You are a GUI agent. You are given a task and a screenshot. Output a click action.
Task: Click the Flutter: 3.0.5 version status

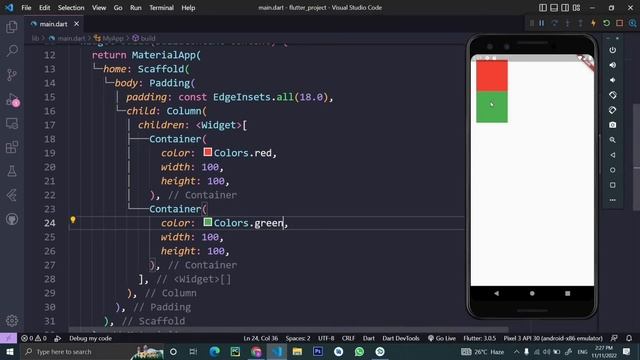(480, 338)
